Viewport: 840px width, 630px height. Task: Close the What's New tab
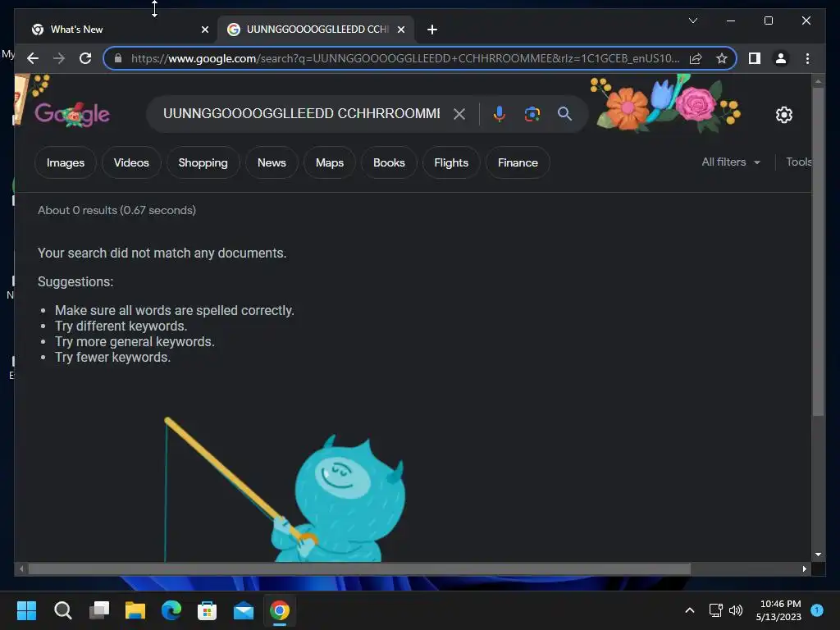(x=204, y=30)
